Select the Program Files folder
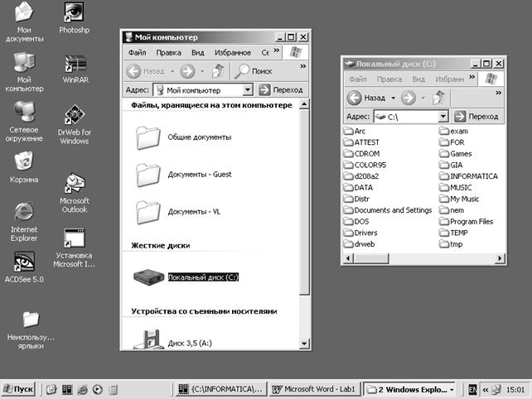This screenshot has height=399, width=532. [x=471, y=222]
